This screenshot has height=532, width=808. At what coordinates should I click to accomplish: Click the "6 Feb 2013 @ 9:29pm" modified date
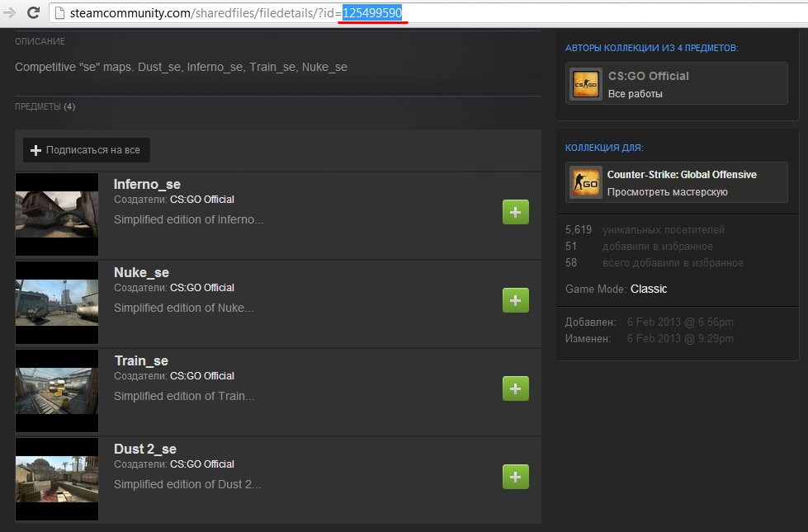[680, 338]
